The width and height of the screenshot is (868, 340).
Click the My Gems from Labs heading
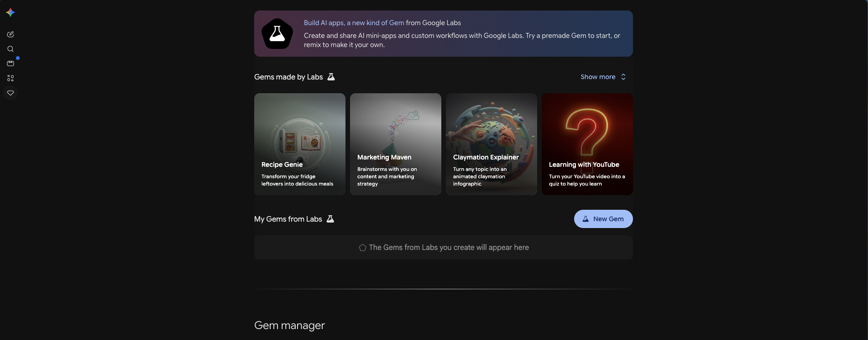tap(288, 219)
